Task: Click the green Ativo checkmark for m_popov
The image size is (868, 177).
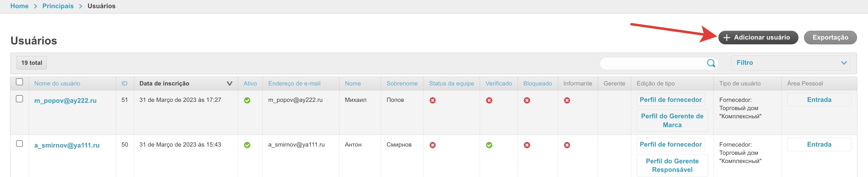Action: (247, 100)
